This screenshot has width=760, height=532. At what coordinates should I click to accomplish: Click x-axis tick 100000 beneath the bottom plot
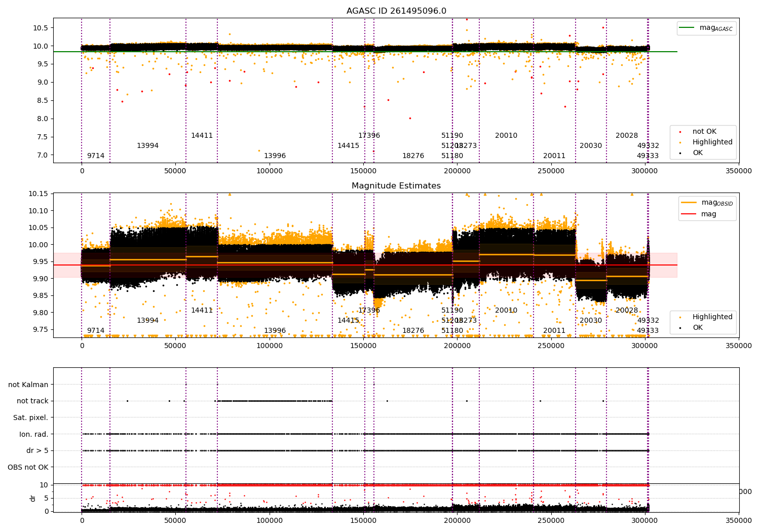(270, 520)
